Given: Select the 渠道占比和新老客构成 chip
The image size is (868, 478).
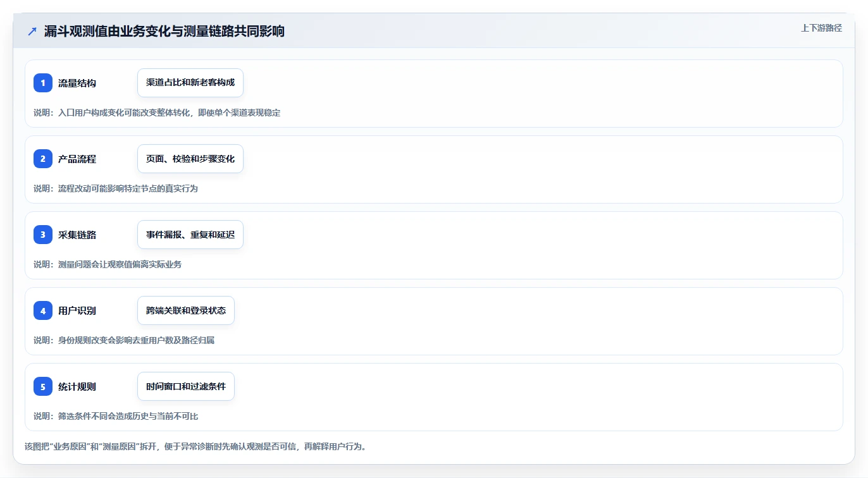Looking at the screenshot, I should [x=190, y=83].
